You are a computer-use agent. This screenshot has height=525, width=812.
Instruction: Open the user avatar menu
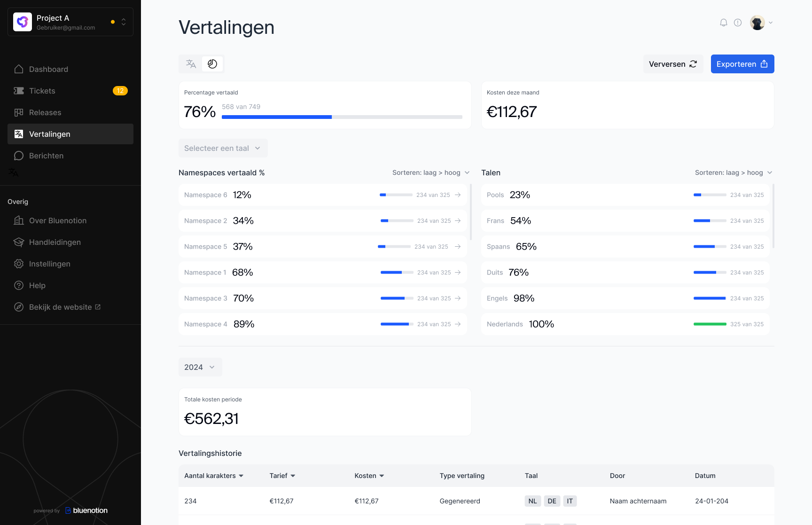point(761,23)
